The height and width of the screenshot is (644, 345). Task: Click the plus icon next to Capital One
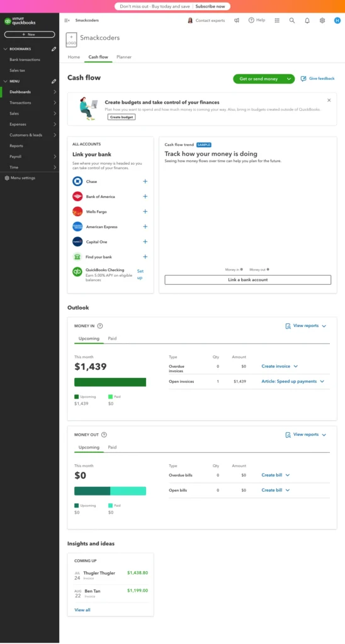145,241
